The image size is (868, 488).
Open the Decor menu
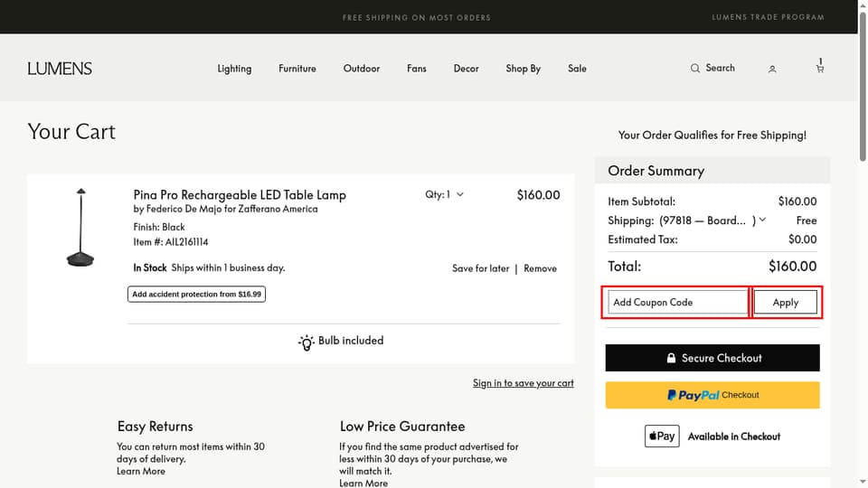tap(467, 68)
